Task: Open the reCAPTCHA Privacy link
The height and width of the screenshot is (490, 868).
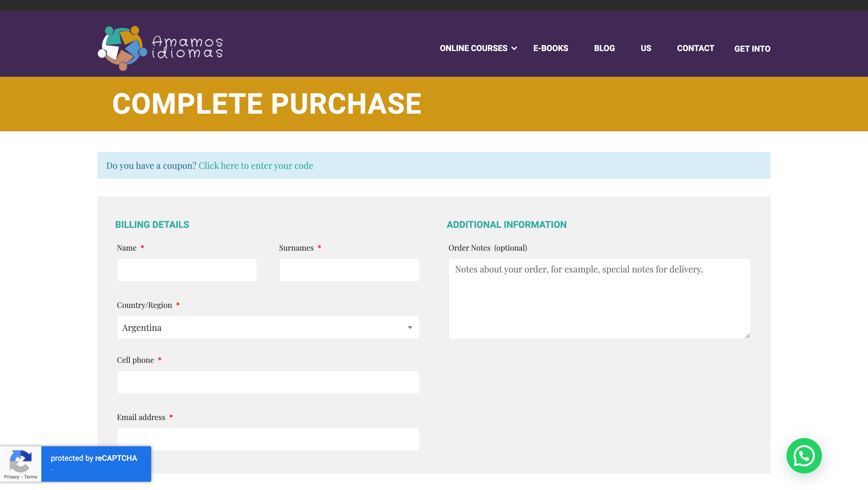Action: [12, 477]
